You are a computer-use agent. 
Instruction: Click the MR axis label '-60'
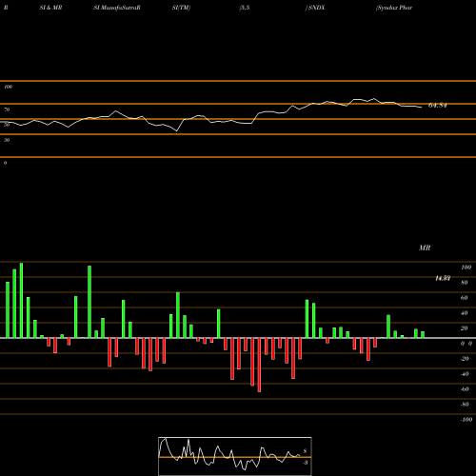tap(465, 389)
